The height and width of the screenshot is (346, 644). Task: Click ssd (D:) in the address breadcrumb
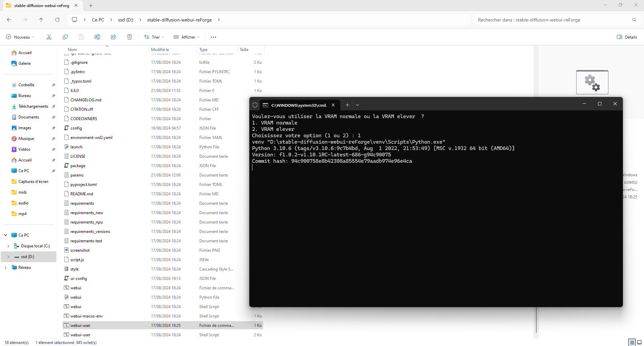[126, 20]
